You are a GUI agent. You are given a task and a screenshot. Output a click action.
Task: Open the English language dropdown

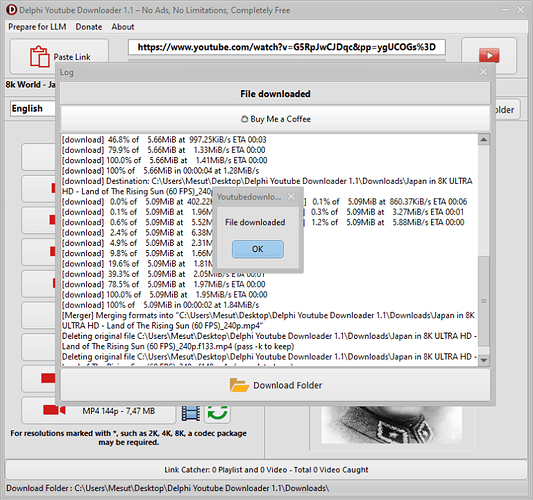click(33, 108)
